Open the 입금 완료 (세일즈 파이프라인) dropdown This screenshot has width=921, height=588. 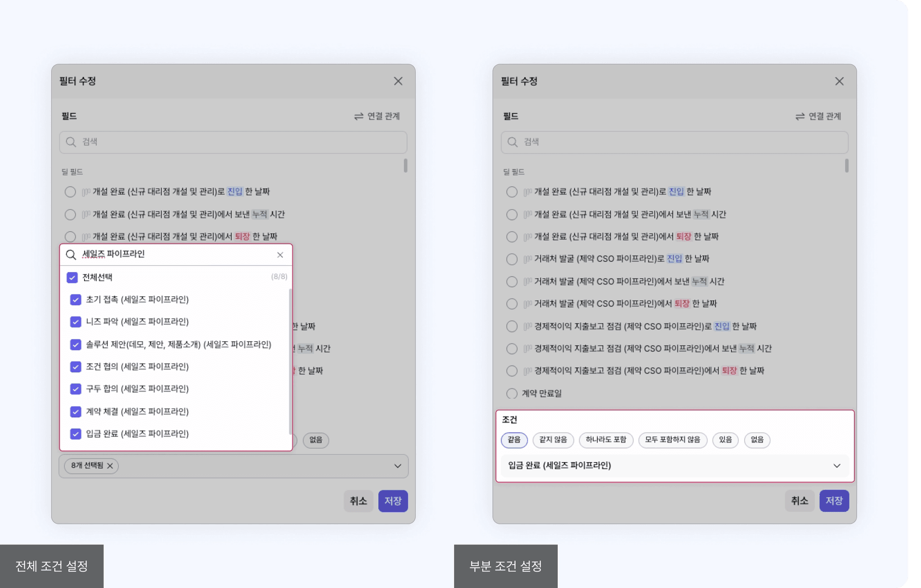(x=836, y=466)
